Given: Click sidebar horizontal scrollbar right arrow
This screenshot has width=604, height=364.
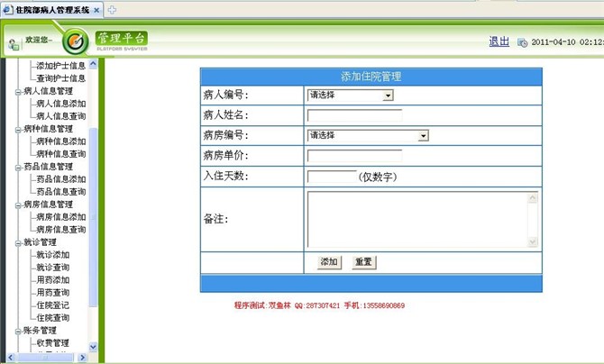Looking at the screenshot, I should tap(82, 358).
